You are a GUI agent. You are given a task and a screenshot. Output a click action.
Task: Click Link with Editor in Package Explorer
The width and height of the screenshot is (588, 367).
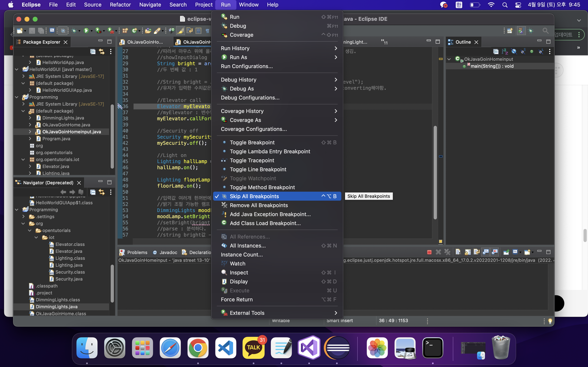(x=101, y=51)
